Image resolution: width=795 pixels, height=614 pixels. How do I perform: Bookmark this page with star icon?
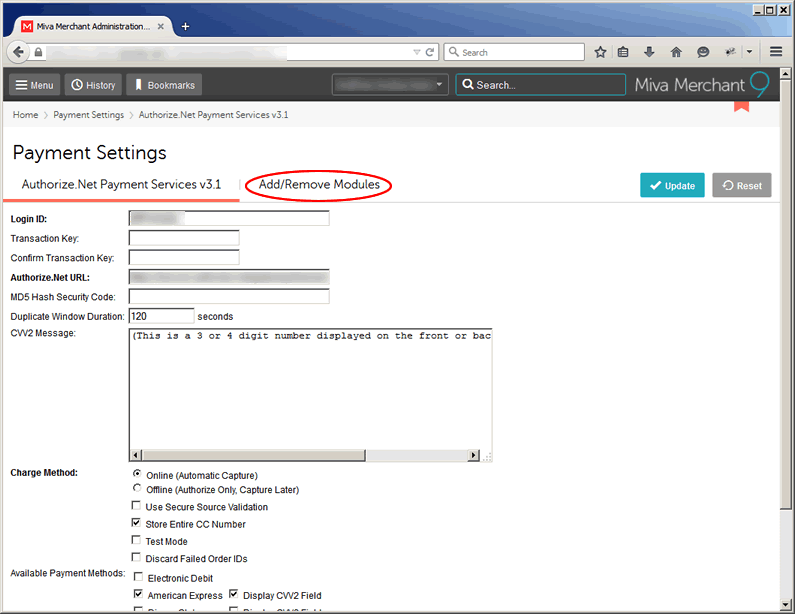601,52
